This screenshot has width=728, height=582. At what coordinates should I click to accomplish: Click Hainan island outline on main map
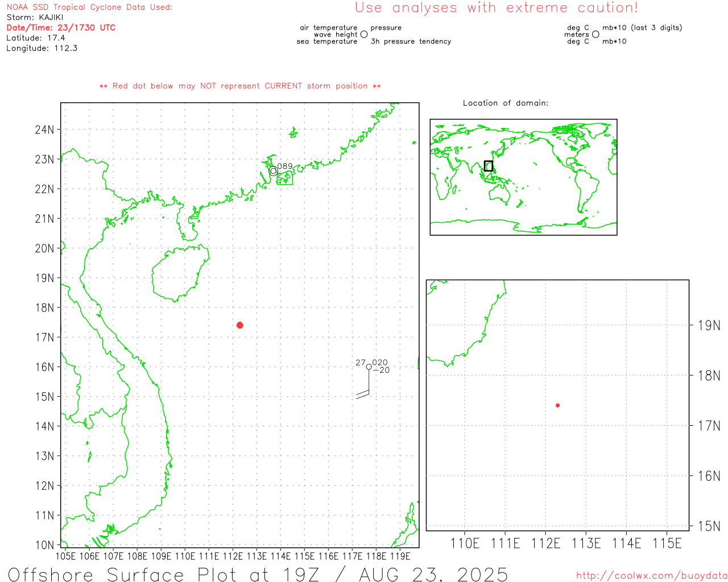click(x=181, y=273)
